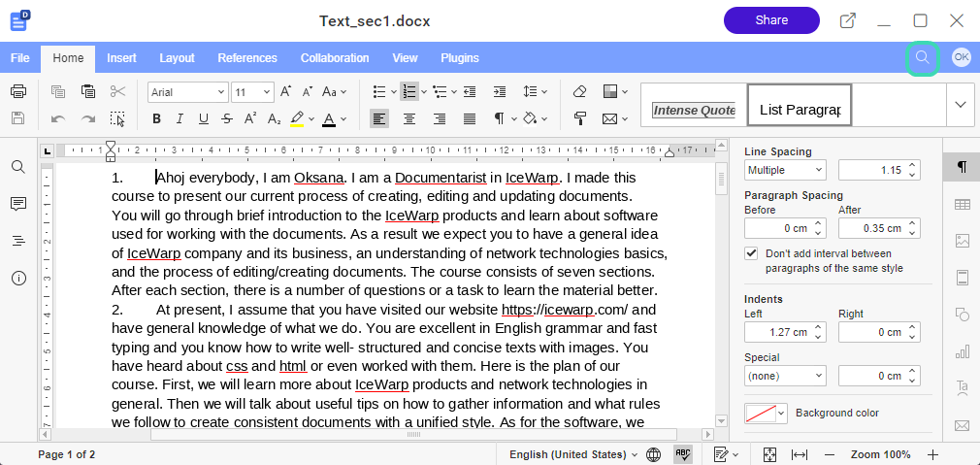The image size is (980, 465).
Task: Click the Undo arrow
Action: click(58, 118)
